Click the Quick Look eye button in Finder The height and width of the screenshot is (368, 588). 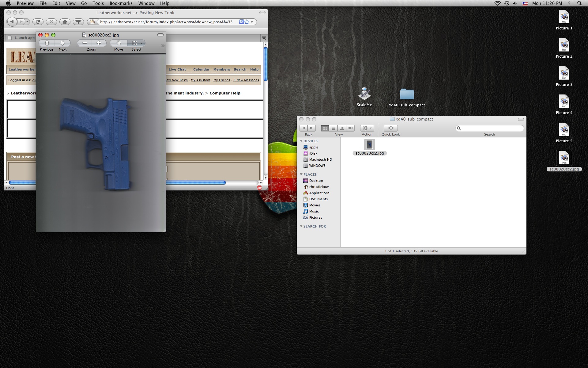[x=390, y=128]
